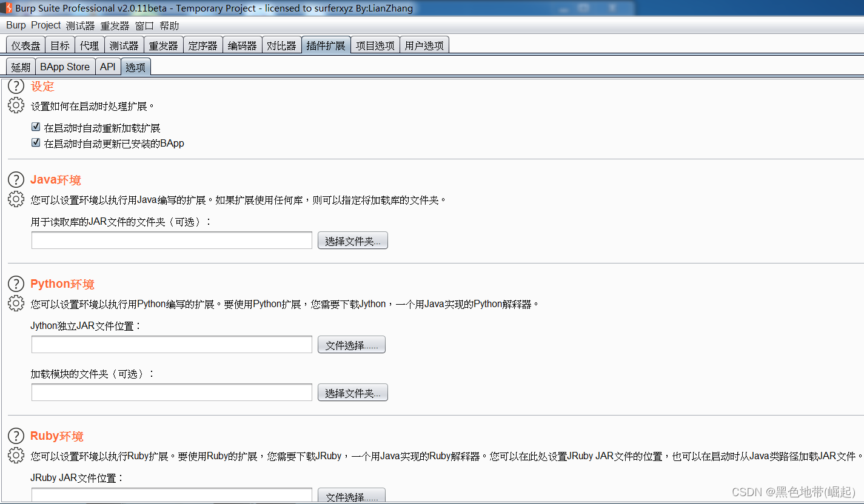This screenshot has width=864, height=504.
Task: Focus the Jython独立JAR文件位置 input field
Action: [172, 345]
